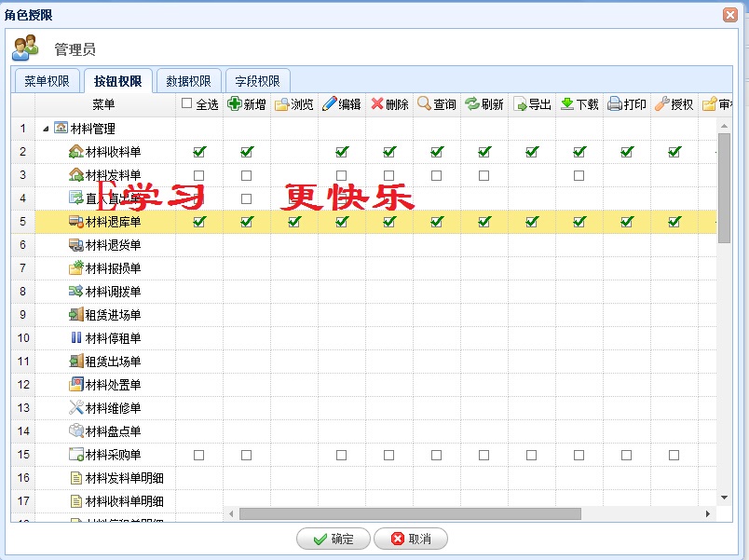This screenshot has width=749, height=560.
Task: Select the 材料调拨单 row in the tree
Action: click(x=113, y=292)
